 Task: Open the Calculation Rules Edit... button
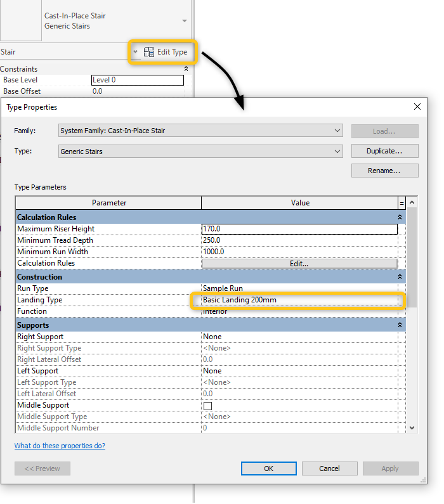[299, 264]
